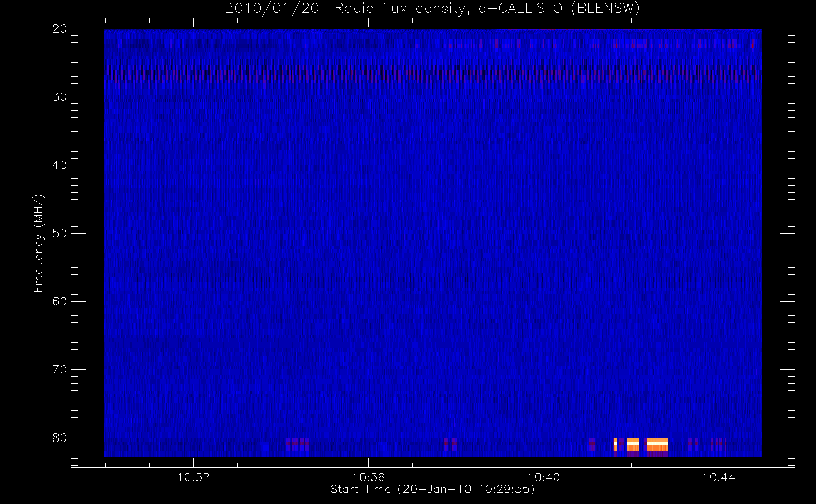
Task: Click the frequency tick label 50
Action: [60, 233]
